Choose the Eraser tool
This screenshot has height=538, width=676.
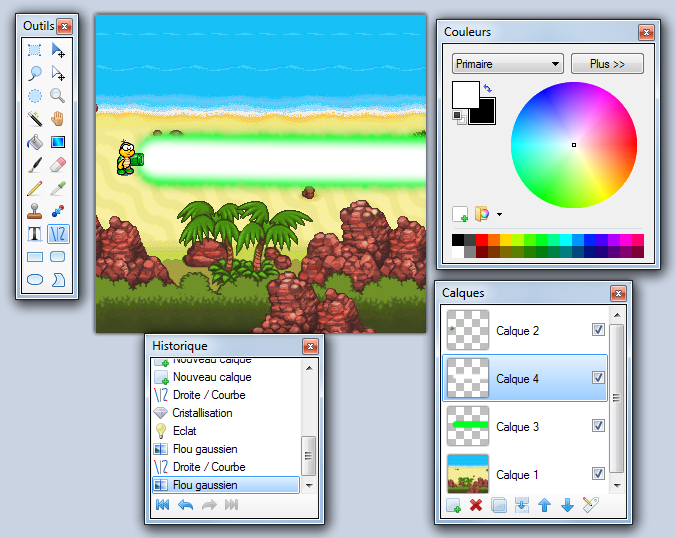click(58, 164)
